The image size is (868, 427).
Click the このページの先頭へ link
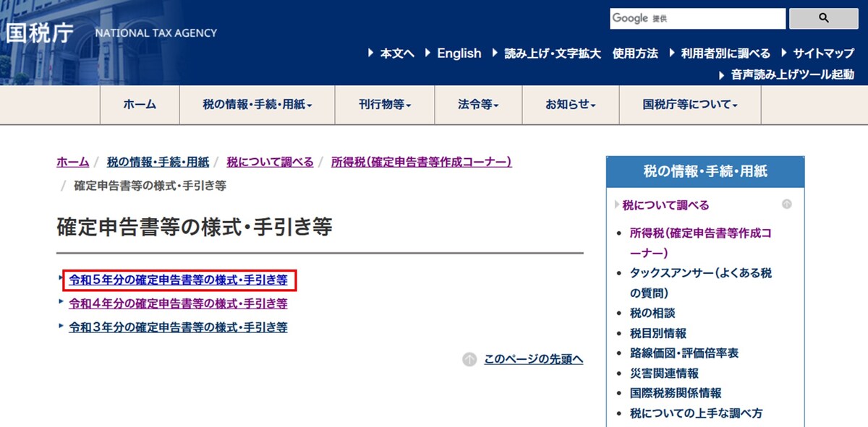coord(534,359)
